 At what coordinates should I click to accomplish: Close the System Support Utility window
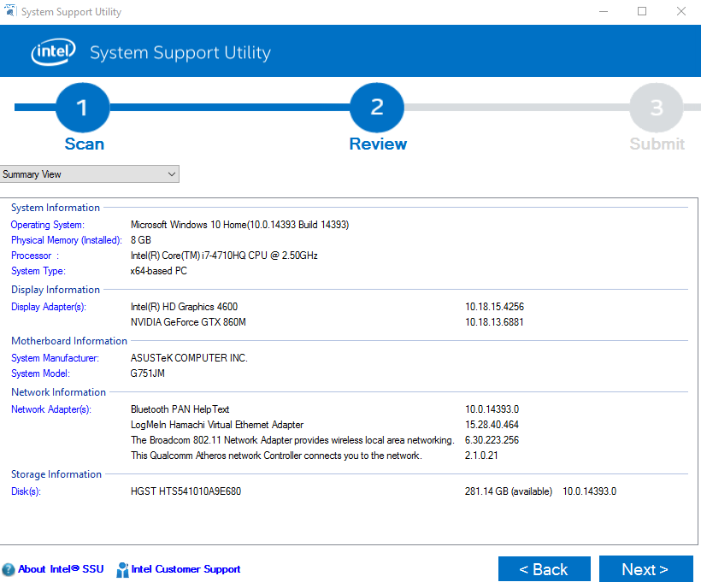tap(680, 12)
